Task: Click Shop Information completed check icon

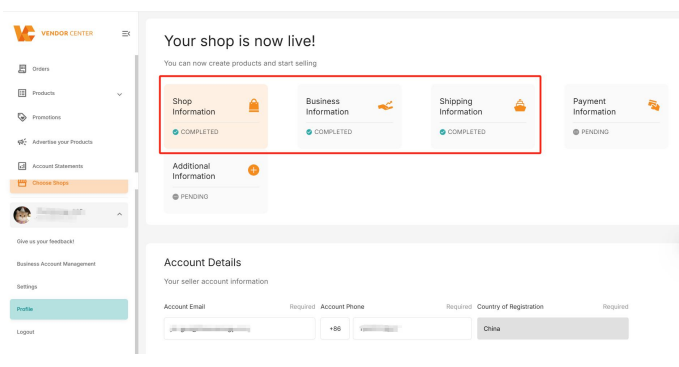Action: (x=175, y=132)
